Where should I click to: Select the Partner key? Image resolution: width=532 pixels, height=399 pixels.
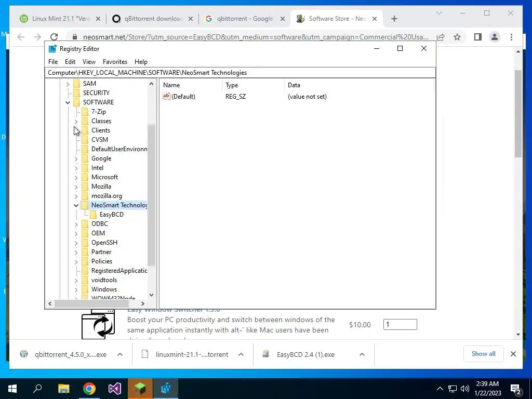101,252
